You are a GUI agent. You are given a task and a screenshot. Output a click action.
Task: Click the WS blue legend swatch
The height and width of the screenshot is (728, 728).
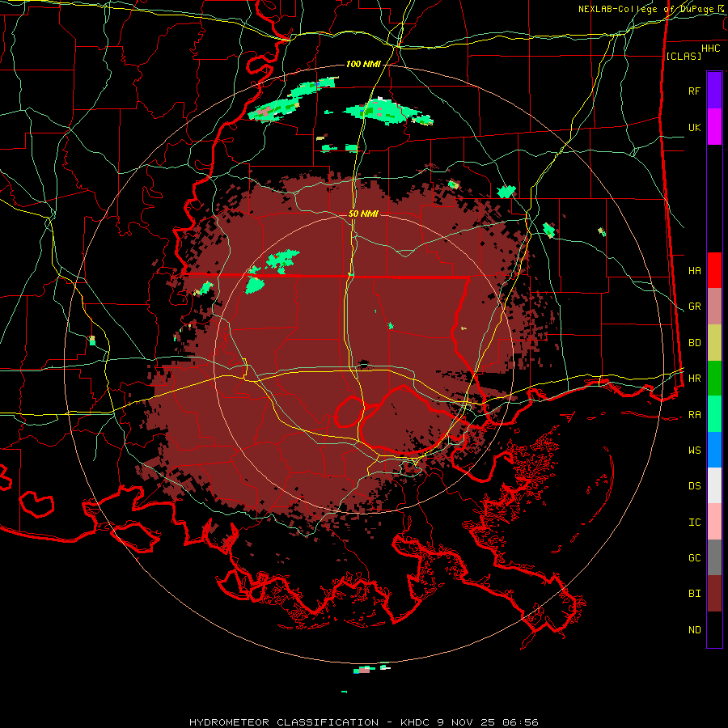tap(714, 450)
